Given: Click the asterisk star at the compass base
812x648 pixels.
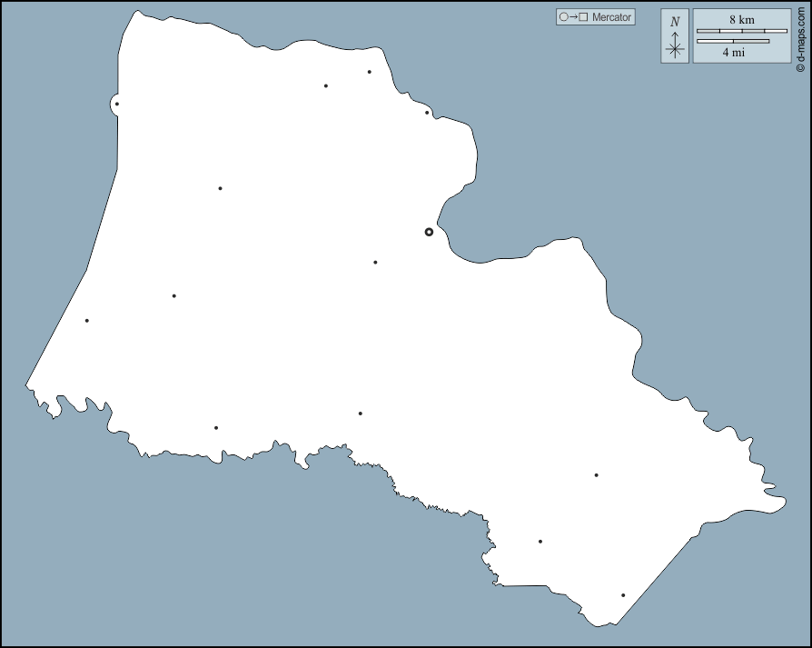Looking at the screenshot, I should tap(674, 50).
